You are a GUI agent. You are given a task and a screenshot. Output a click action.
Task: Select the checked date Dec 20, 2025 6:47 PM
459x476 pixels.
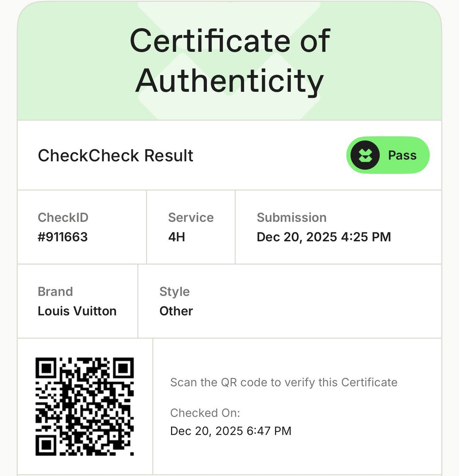click(231, 431)
